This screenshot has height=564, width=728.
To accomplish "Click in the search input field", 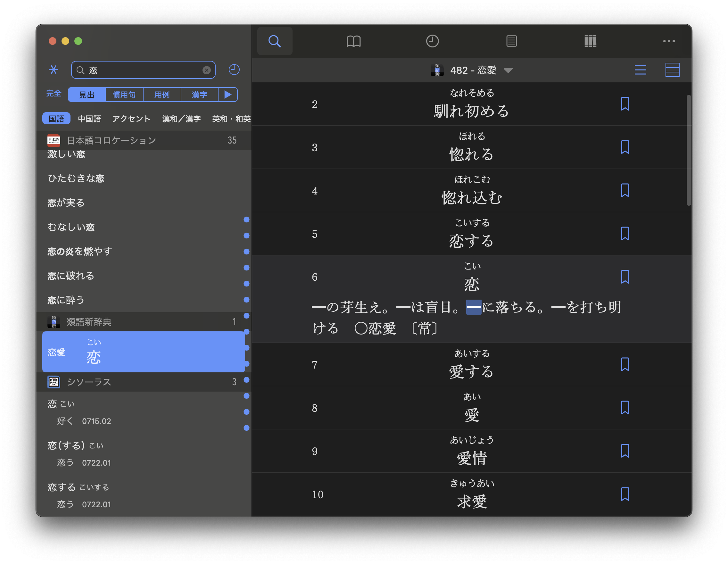I will (143, 70).
